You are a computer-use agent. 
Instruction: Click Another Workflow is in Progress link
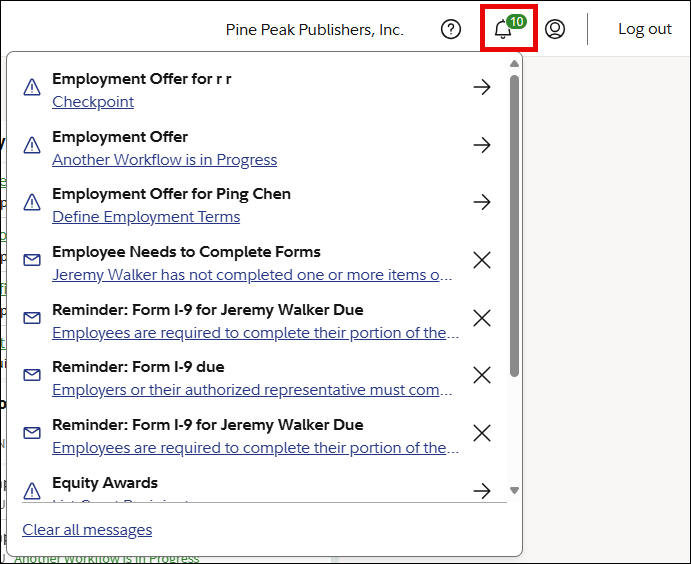coord(164,160)
